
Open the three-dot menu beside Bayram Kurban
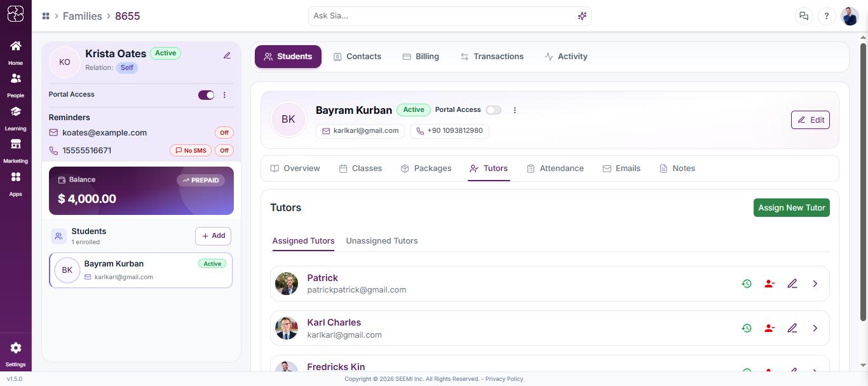pos(515,110)
